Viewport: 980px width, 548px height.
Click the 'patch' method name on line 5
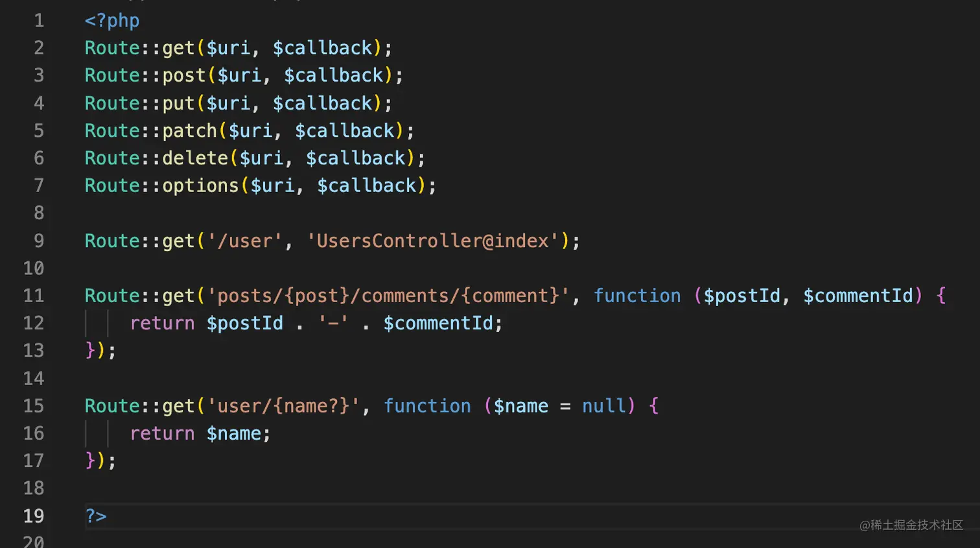click(x=189, y=131)
